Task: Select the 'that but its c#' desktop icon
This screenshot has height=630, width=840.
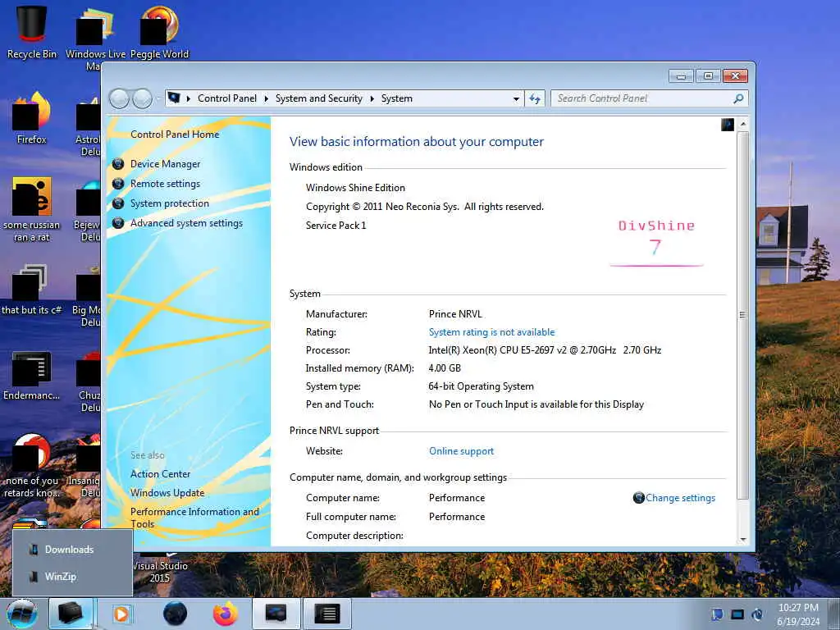Action: click(32, 290)
